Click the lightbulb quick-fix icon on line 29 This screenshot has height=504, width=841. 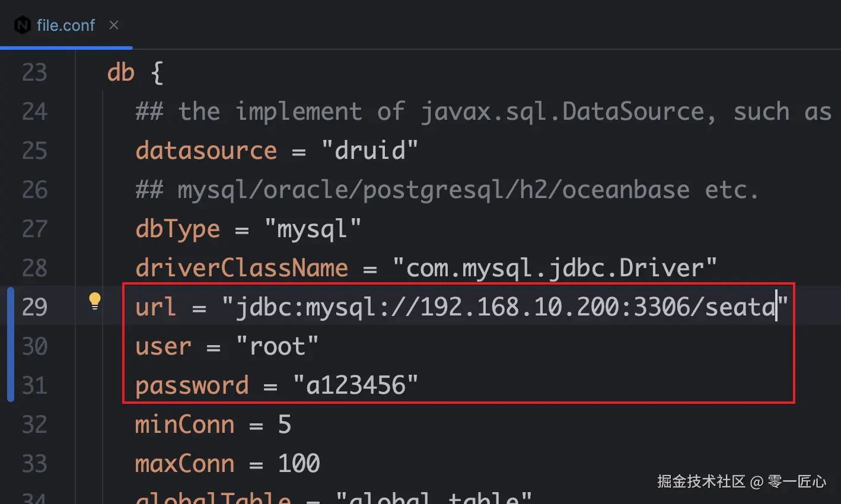click(95, 301)
